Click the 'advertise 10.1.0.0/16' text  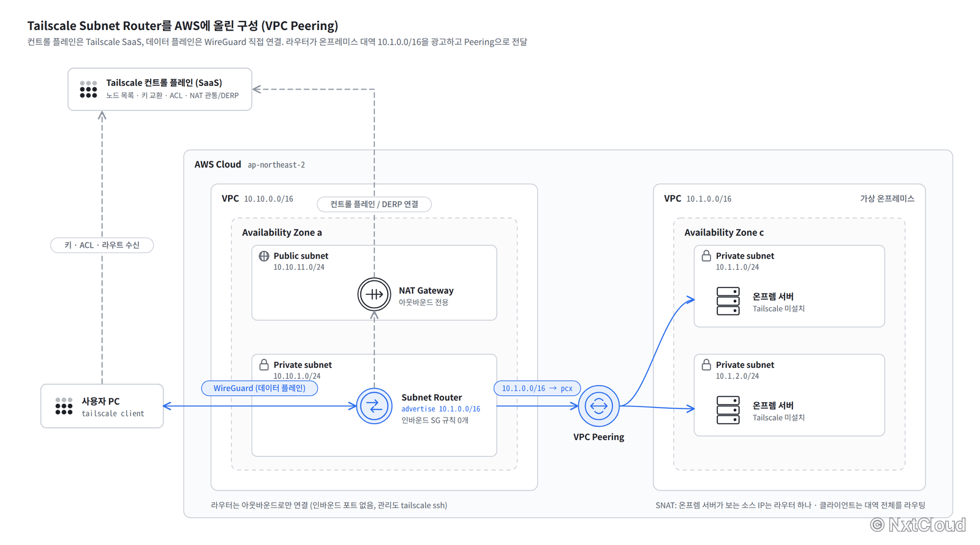tap(441, 409)
